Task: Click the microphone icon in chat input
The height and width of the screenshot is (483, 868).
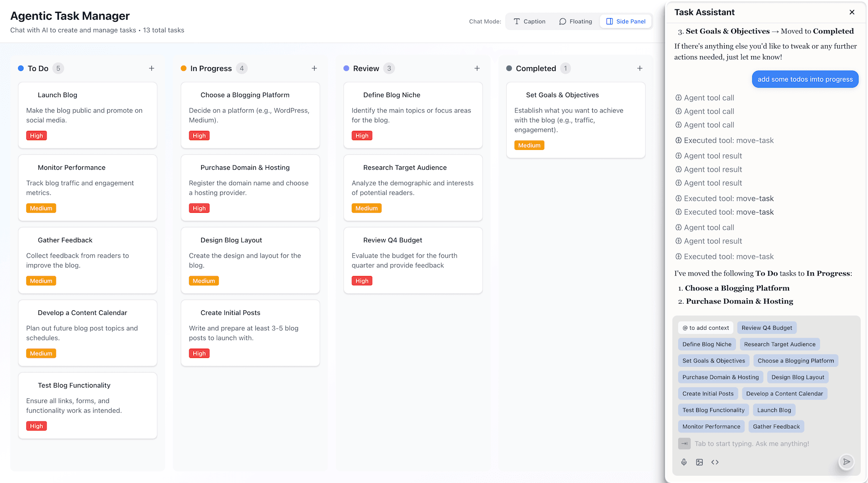Action: pyautogui.click(x=684, y=462)
